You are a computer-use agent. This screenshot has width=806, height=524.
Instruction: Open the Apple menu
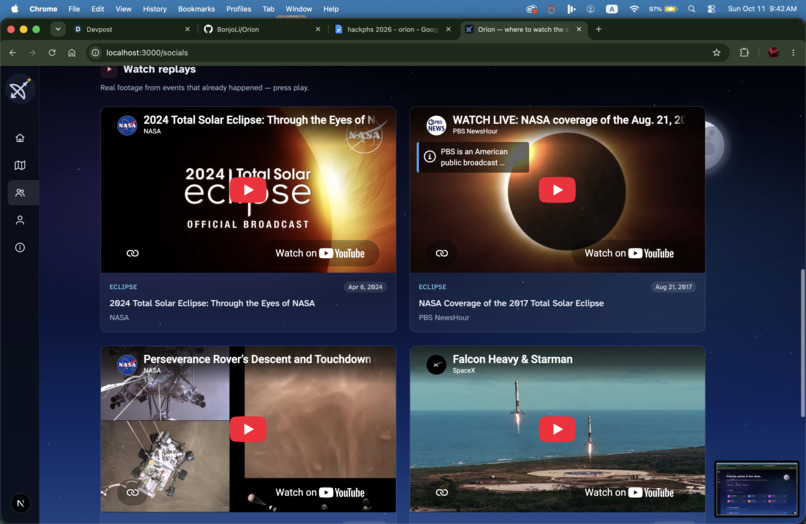click(14, 9)
